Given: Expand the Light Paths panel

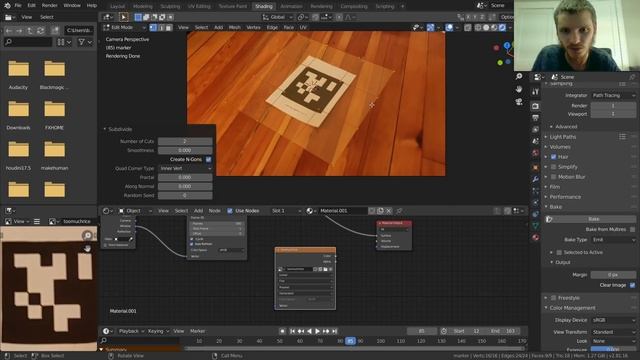Looking at the screenshot, I should coord(562,137).
